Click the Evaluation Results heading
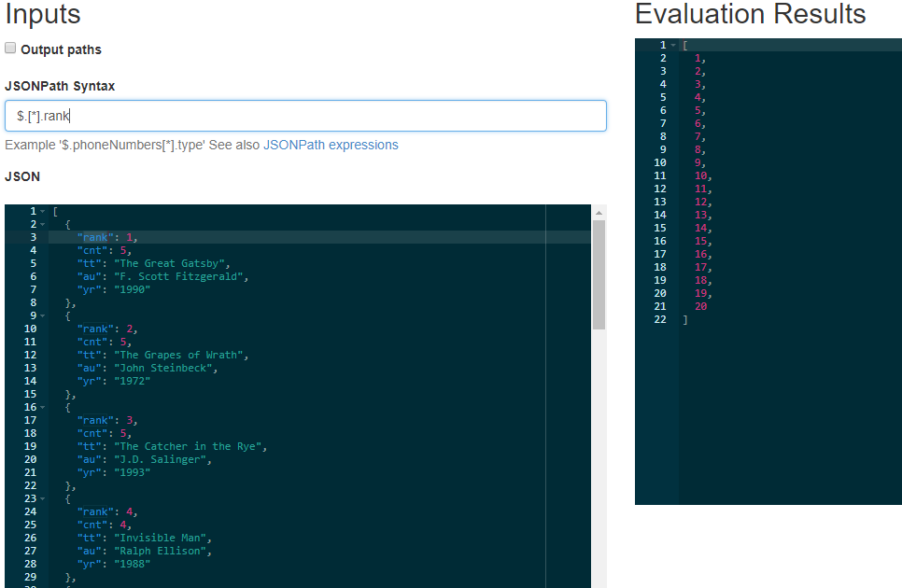The width and height of the screenshot is (902, 588). (751, 14)
